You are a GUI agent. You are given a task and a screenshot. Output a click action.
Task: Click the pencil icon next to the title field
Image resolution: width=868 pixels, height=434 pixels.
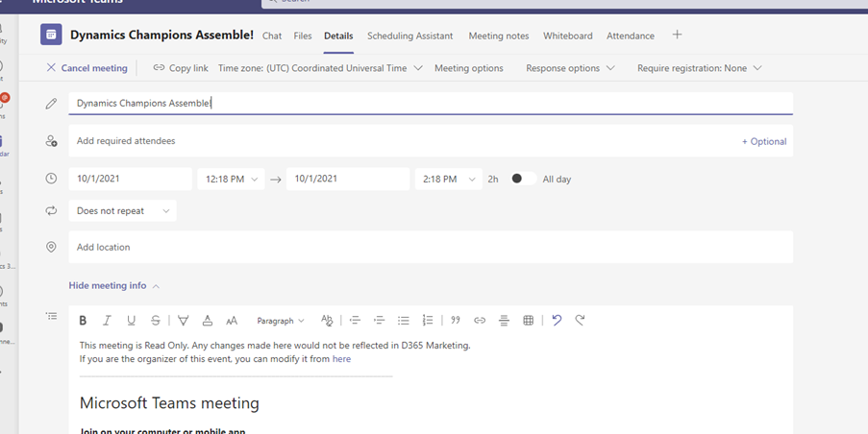[x=51, y=104]
